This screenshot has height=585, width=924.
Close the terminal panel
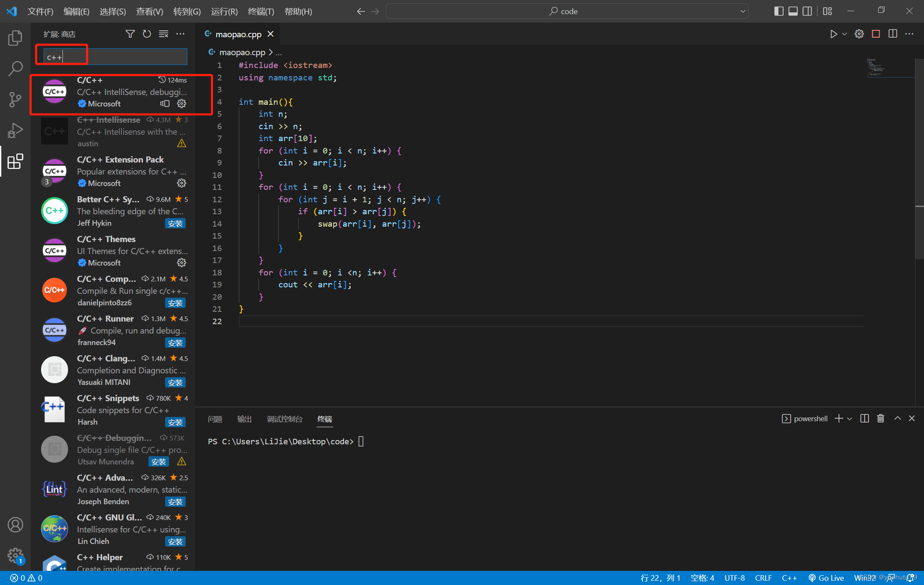click(912, 418)
